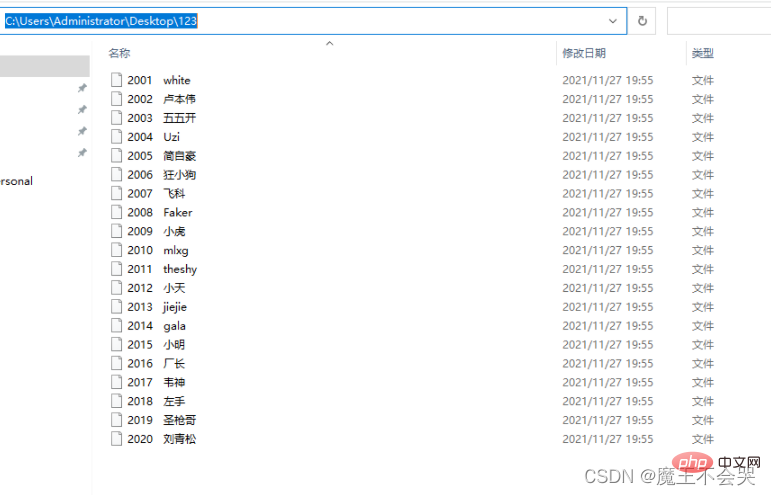Click the file icon of 2003 五五开
The image size is (771, 495).
tap(117, 117)
